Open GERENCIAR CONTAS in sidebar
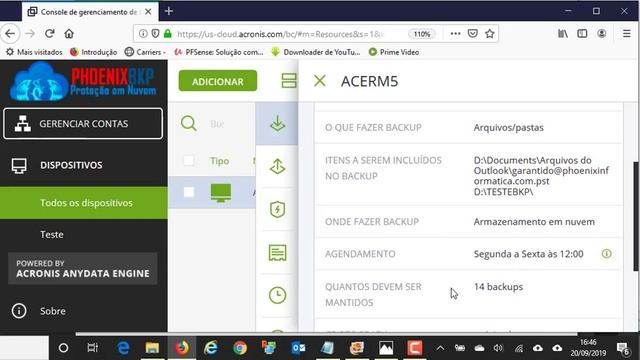This screenshot has height=360, width=640. tap(83, 124)
